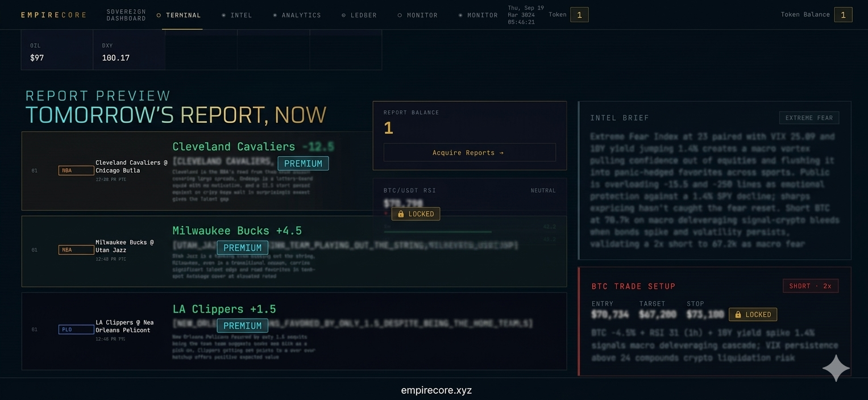Viewport: 868px width, 400px height.
Task: Click the INTEL BRIEF heading
Action: coord(620,118)
